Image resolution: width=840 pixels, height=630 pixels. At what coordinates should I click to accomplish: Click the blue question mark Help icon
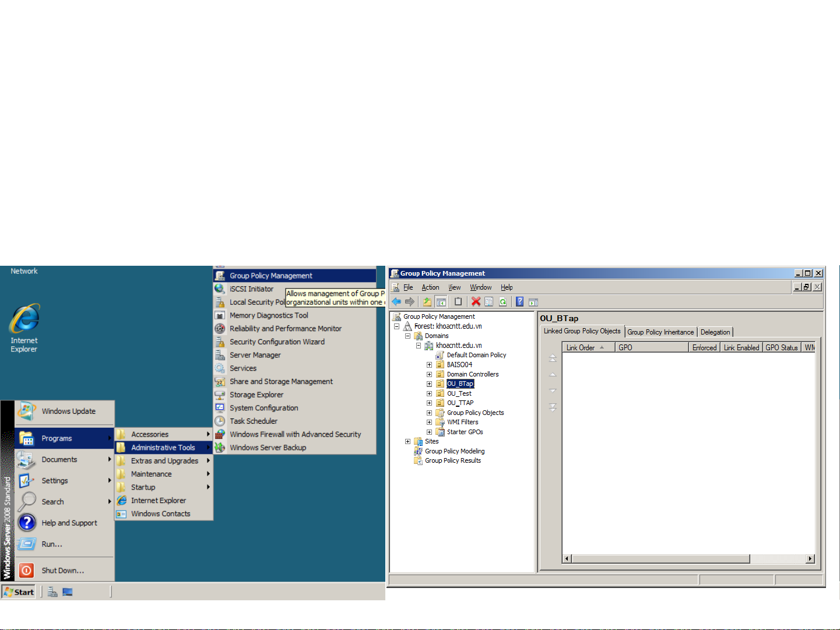pyautogui.click(x=519, y=301)
